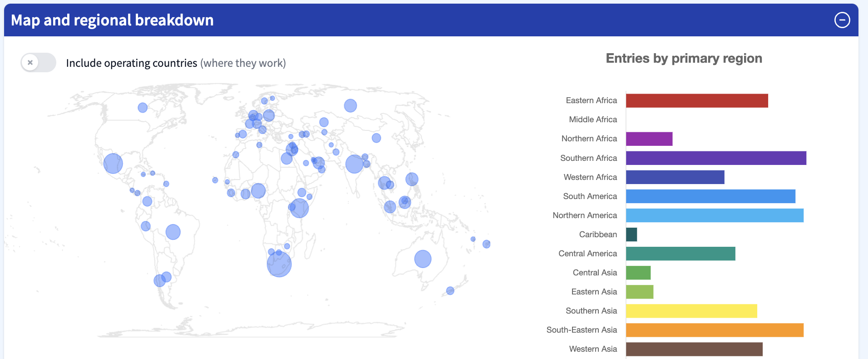Viewport: 868px width, 359px height.
Task: Select the Central America bar
Action: 680,254
